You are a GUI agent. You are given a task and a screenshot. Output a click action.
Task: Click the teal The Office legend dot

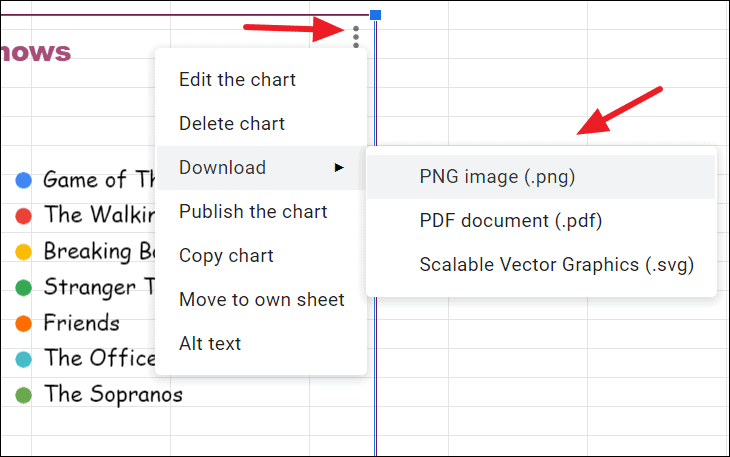point(24,359)
